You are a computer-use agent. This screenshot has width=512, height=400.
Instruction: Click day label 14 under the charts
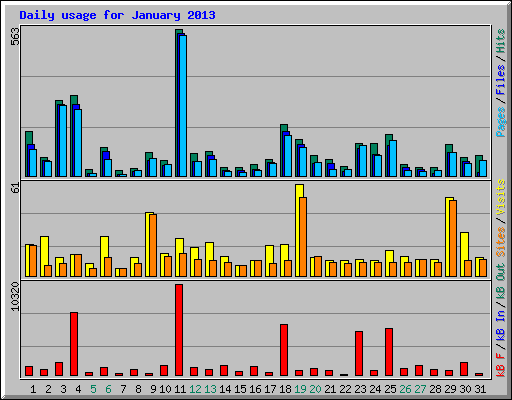click(x=225, y=389)
